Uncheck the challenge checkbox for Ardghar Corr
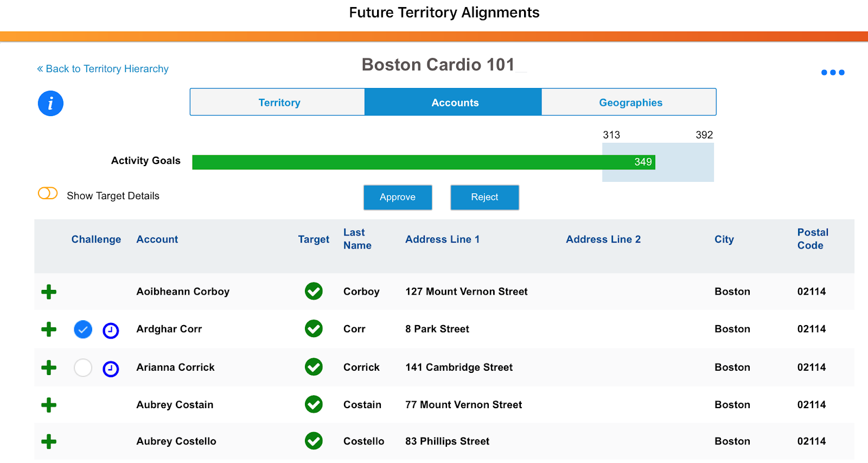The width and height of the screenshot is (868, 463). point(83,329)
